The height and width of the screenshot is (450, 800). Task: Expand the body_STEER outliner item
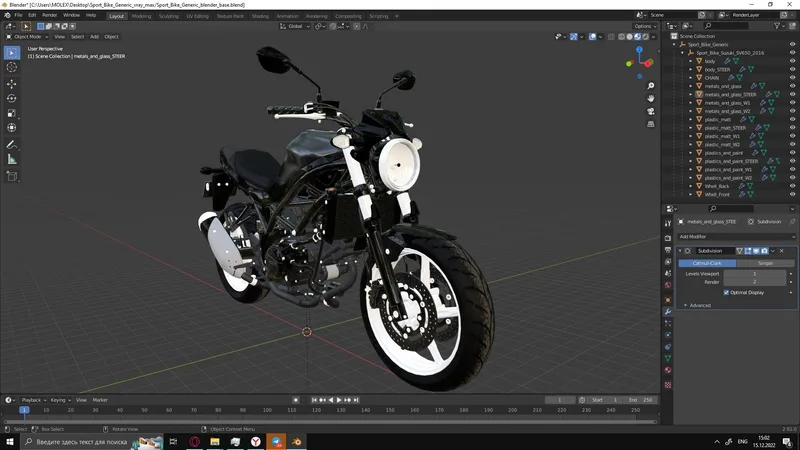691,69
